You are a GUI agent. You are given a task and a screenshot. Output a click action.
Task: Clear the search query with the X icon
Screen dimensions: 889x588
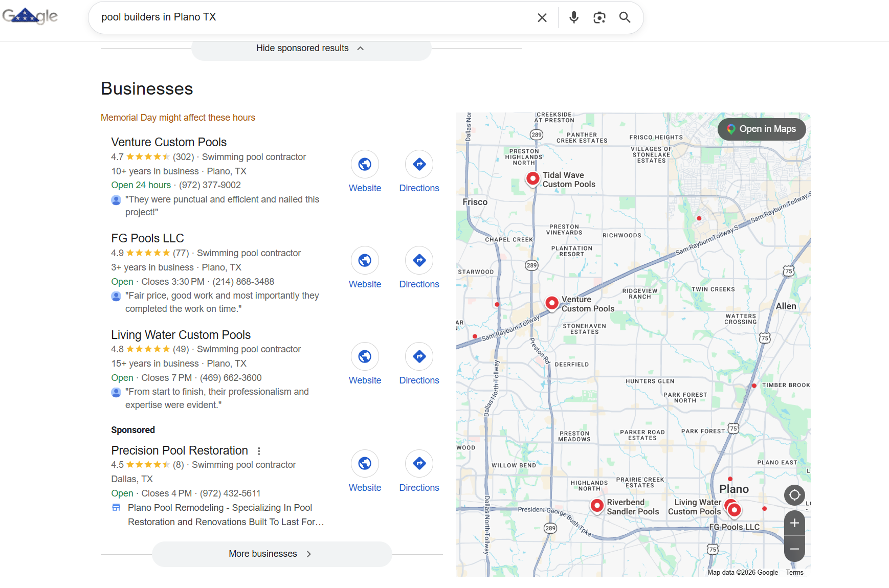(x=542, y=17)
